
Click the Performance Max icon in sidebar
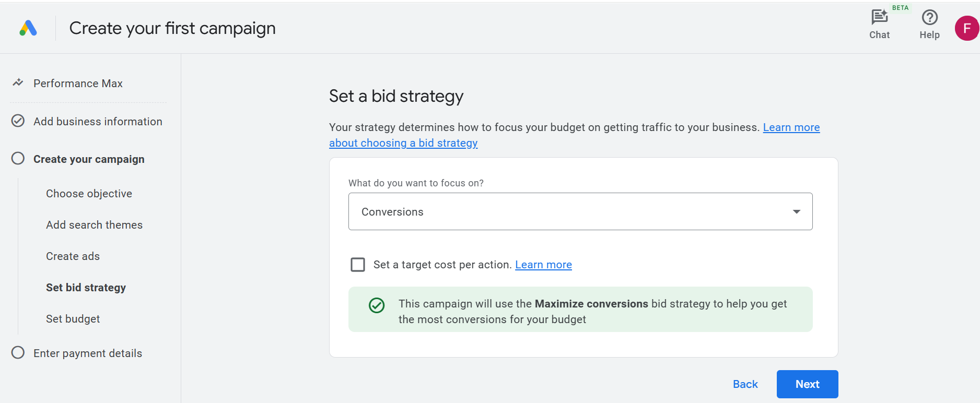coord(17,82)
